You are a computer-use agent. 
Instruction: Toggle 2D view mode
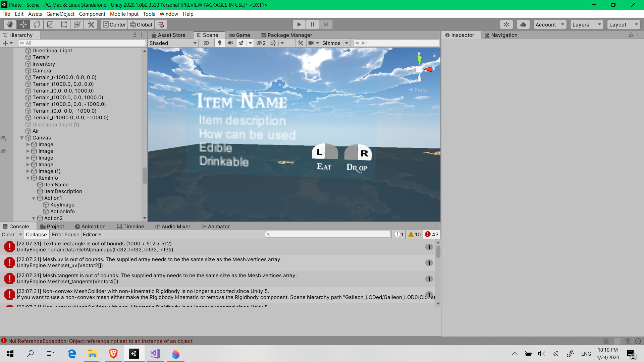coord(206,43)
